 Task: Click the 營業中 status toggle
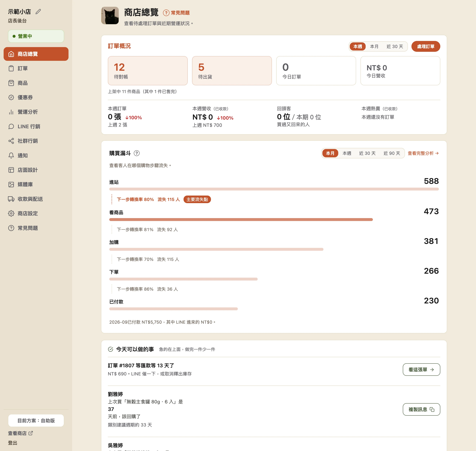(x=36, y=36)
